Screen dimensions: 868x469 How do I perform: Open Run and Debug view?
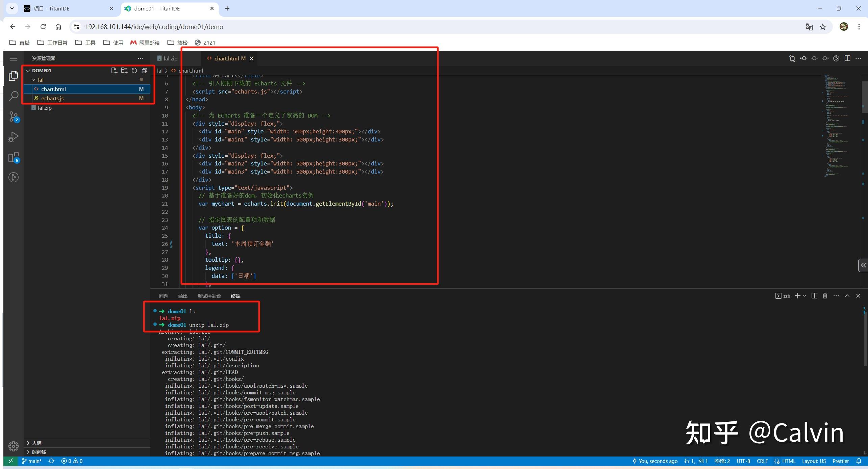[x=13, y=137]
